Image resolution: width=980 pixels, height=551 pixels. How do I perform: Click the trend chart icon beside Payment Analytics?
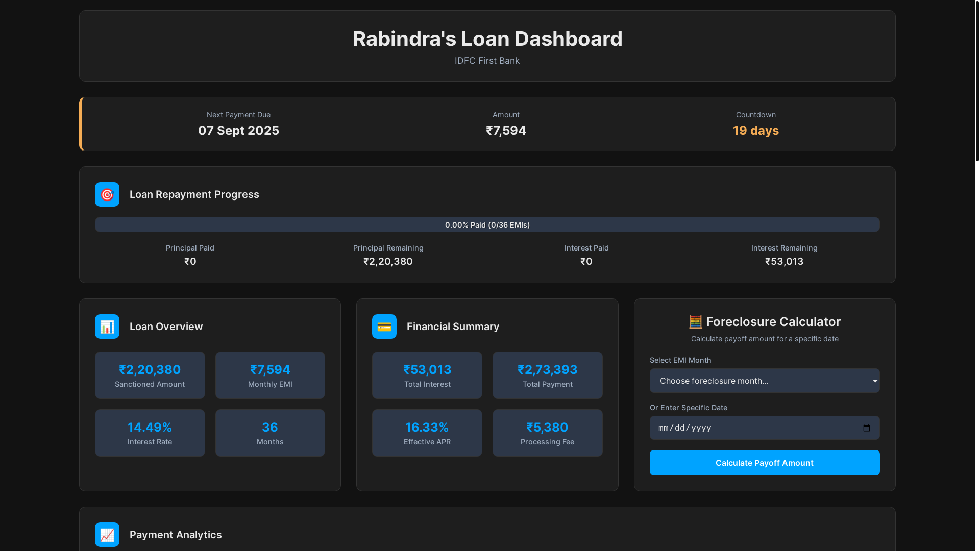(107, 535)
